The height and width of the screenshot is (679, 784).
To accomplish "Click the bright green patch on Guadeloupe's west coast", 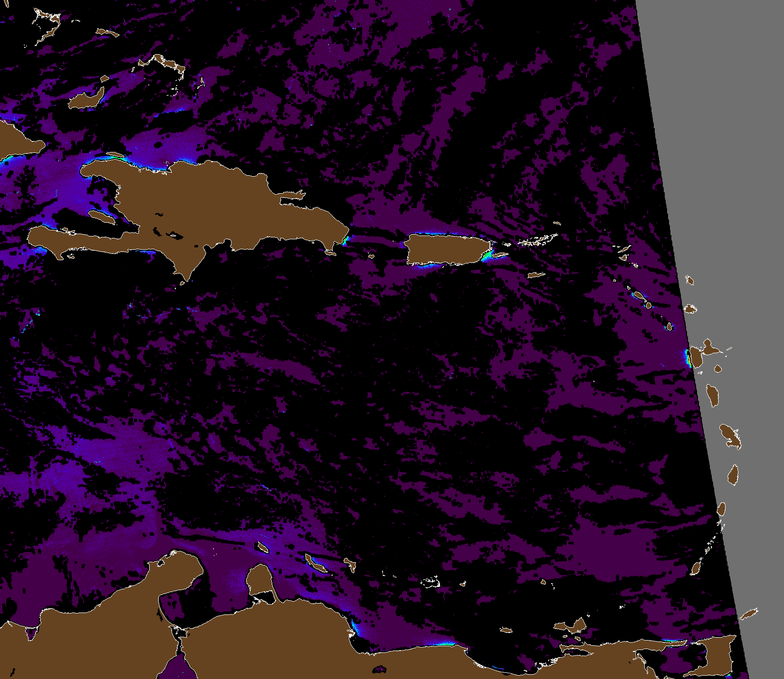I will click(x=687, y=358).
